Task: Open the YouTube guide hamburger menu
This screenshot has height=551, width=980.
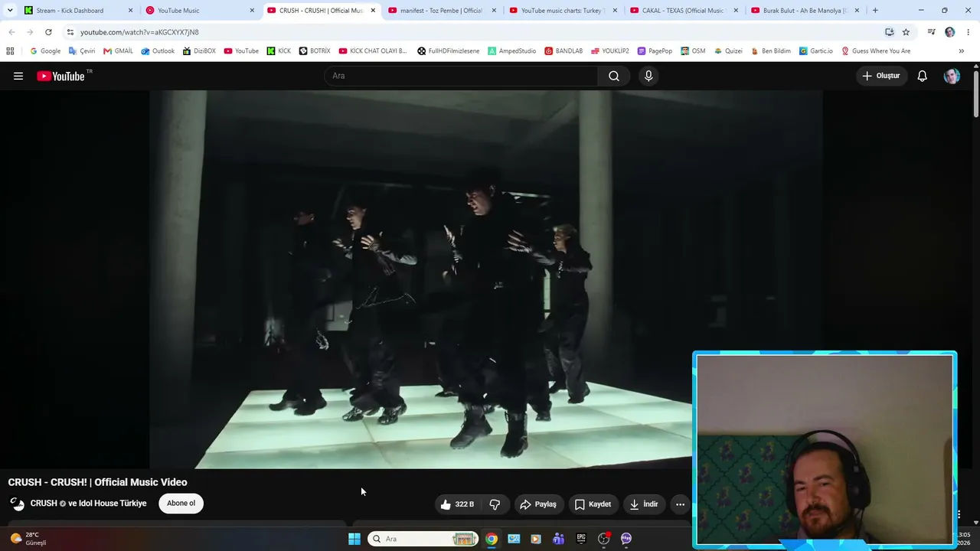Action: point(18,76)
